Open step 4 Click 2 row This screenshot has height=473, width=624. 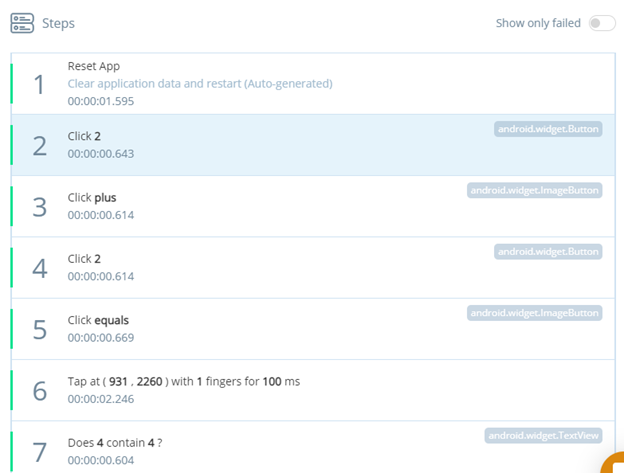[x=300, y=267]
